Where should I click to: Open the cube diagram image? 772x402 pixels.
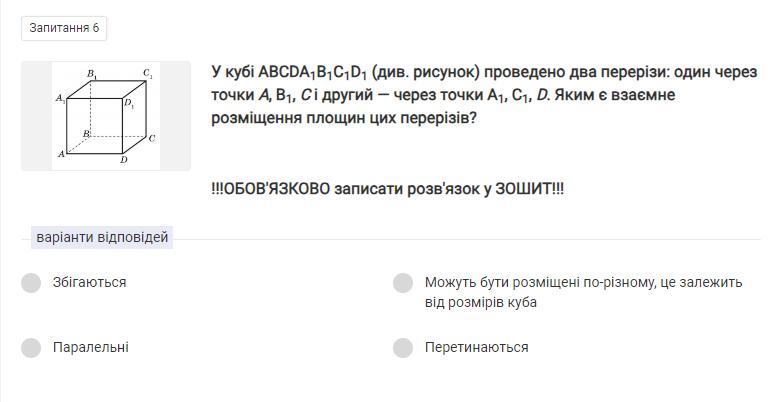(106, 116)
